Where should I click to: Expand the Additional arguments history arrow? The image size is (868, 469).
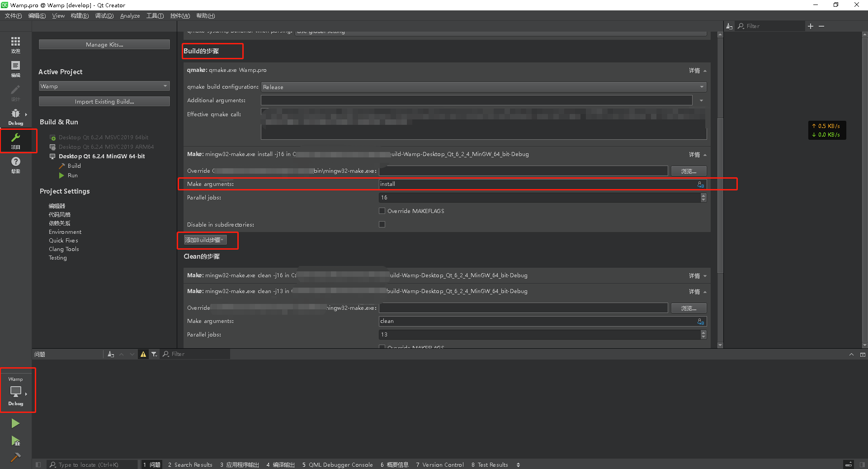[701, 100]
